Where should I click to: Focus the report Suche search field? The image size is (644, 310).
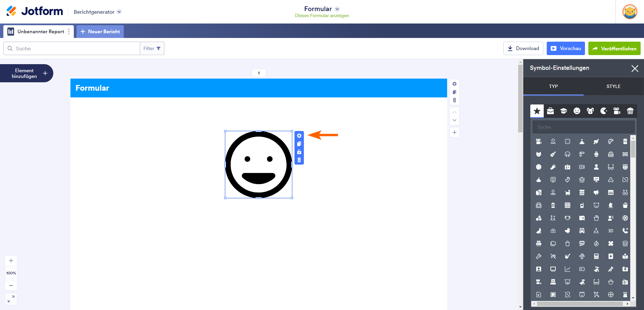[72, 48]
